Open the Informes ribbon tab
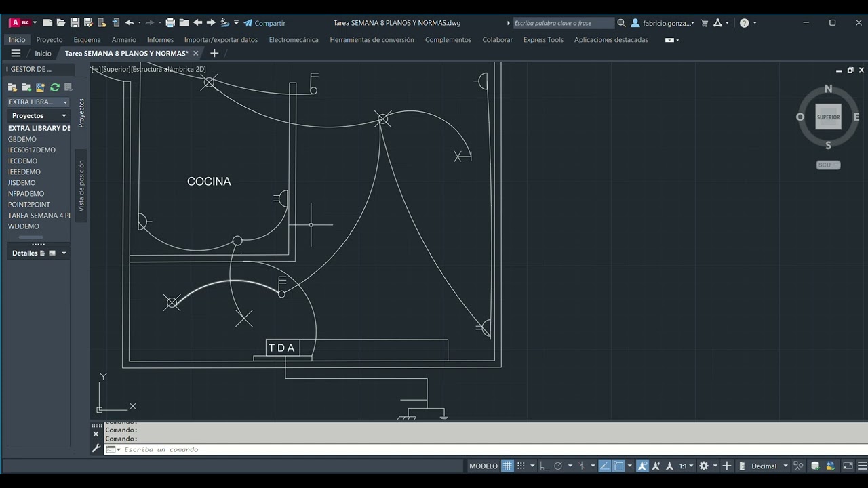Image resolution: width=868 pixels, height=488 pixels. tap(160, 40)
